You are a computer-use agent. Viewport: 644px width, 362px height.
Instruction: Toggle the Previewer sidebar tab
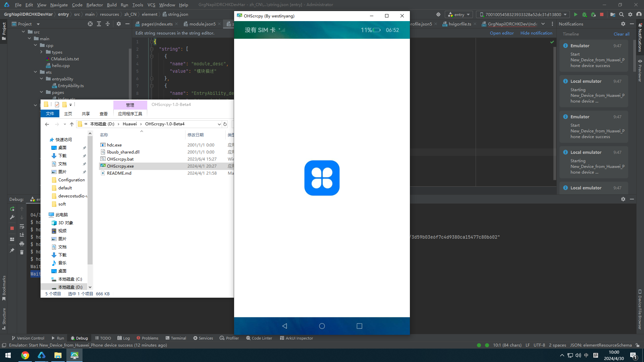pos(640,71)
